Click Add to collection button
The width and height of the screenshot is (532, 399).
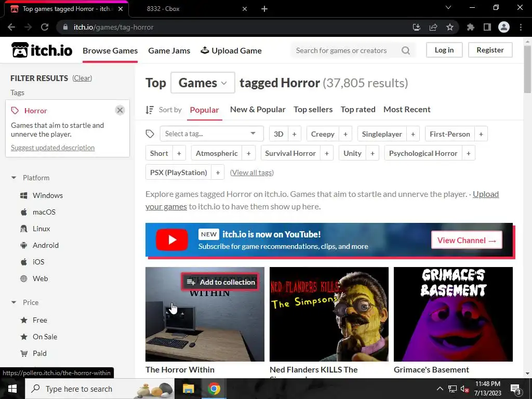click(220, 282)
